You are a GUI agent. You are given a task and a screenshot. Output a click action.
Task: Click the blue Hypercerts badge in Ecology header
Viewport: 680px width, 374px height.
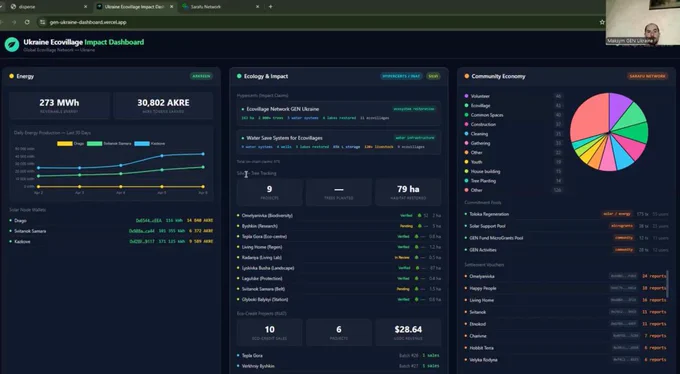[401, 76]
